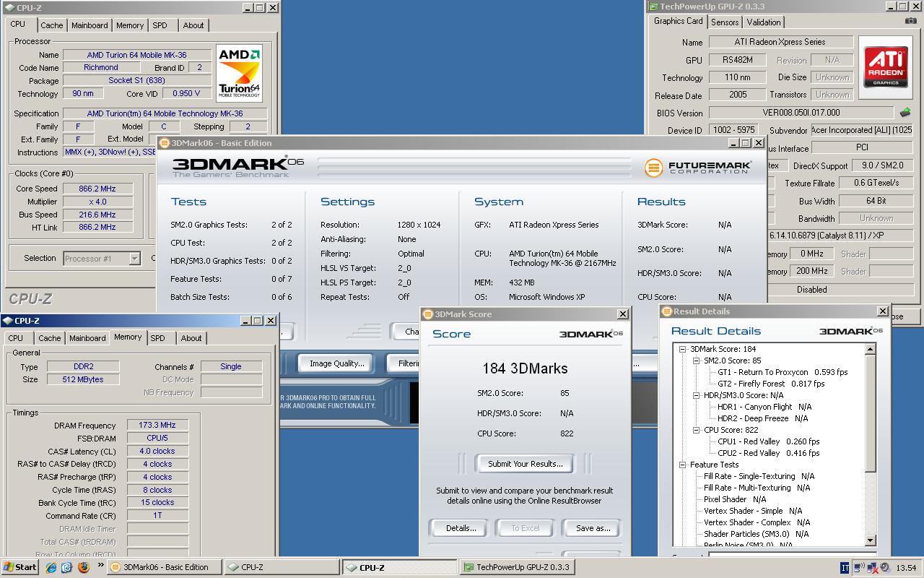The height and width of the screenshot is (578, 924).
Task: Click the DRAM Frequency 173.3 MHz value
Action: pyautogui.click(x=157, y=426)
